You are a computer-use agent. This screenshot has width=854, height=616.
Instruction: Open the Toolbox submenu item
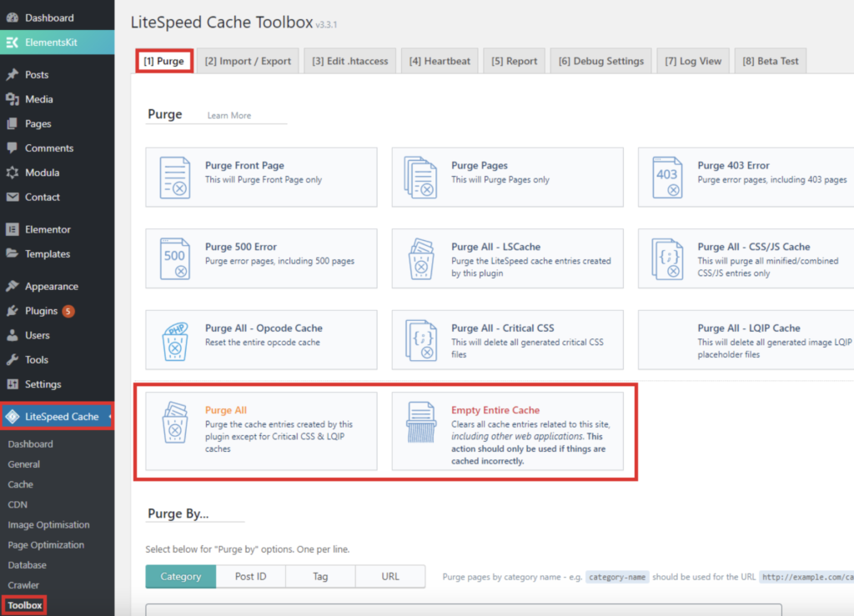point(24,605)
